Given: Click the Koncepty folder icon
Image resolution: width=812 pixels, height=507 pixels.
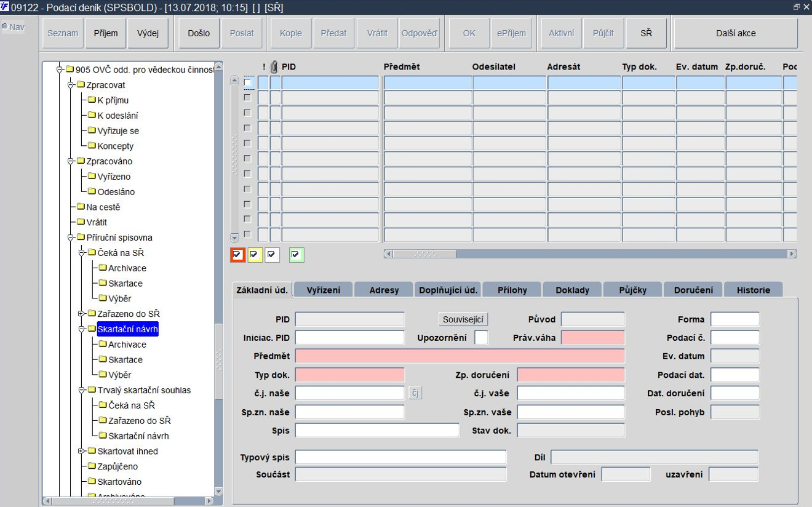Looking at the screenshot, I should 92,146.
